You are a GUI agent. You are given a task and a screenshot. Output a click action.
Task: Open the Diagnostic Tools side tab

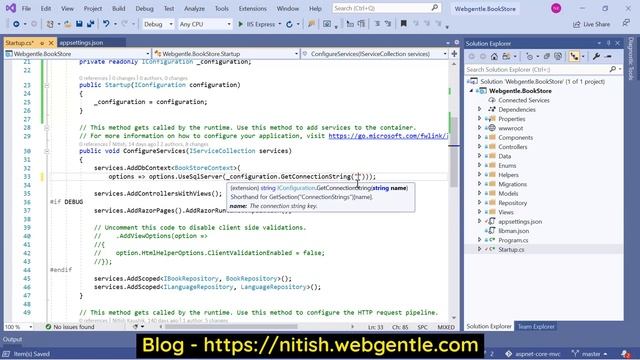coord(631,58)
